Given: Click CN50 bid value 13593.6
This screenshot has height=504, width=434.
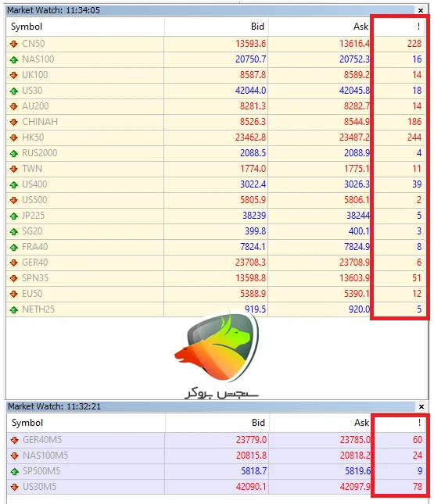Looking at the screenshot, I should (x=250, y=44).
